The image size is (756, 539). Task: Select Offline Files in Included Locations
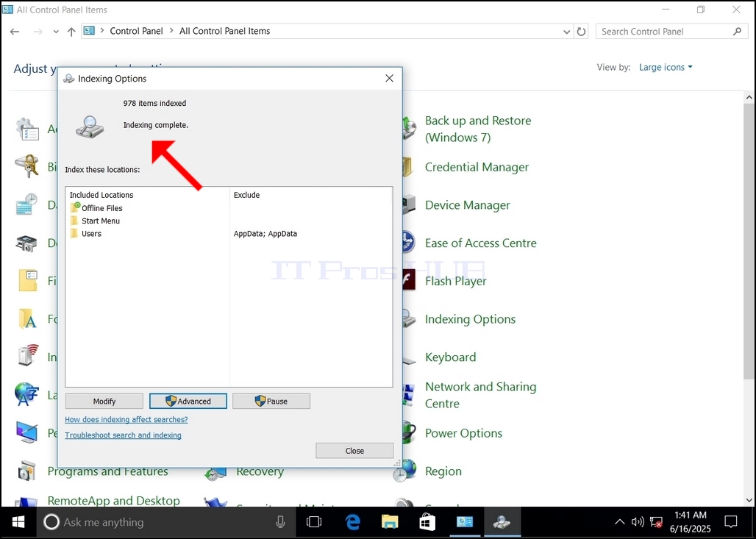[101, 208]
